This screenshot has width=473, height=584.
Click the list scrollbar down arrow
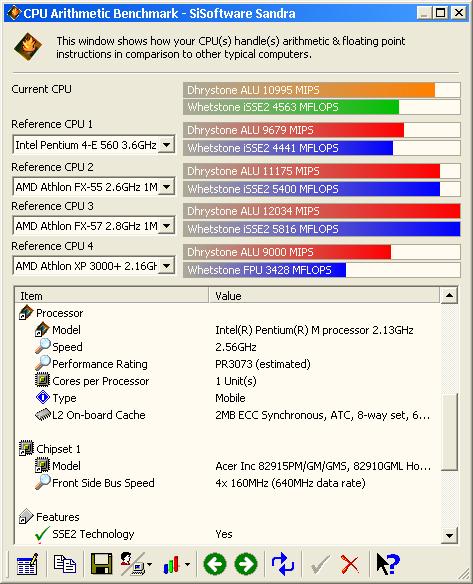click(450, 536)
